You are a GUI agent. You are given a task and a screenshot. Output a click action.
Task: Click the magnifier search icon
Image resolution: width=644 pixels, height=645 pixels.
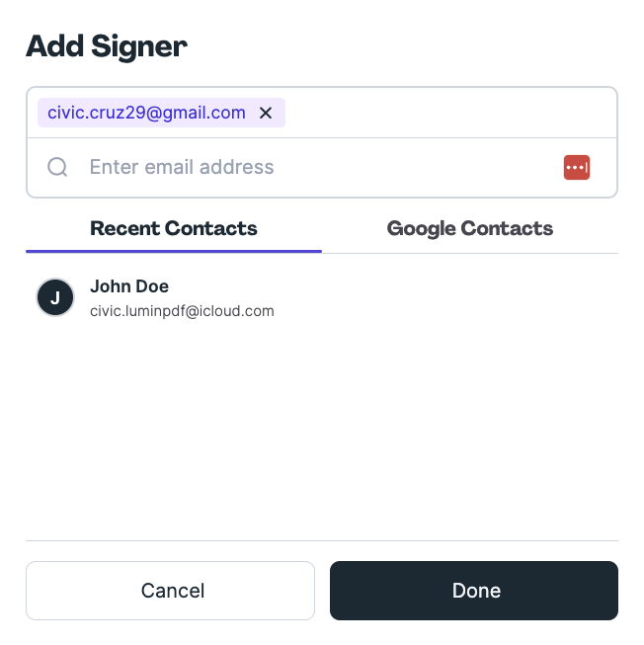57,167
